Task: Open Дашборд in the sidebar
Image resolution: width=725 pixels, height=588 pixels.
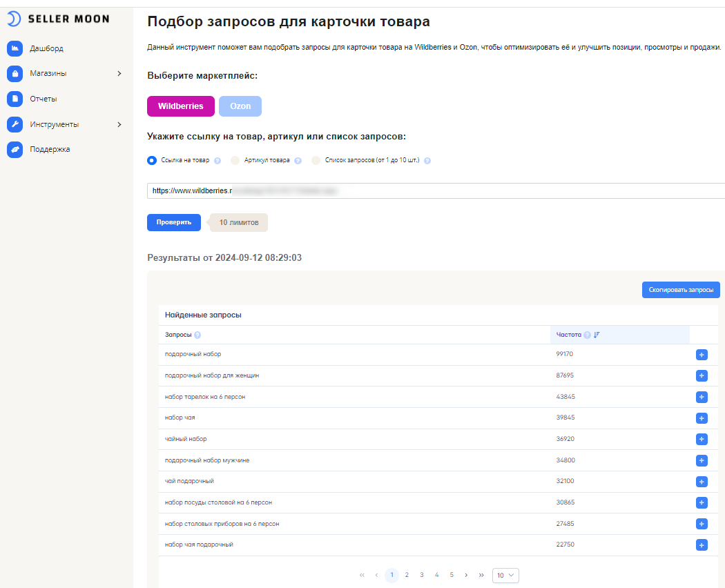Action: point(46,48)
